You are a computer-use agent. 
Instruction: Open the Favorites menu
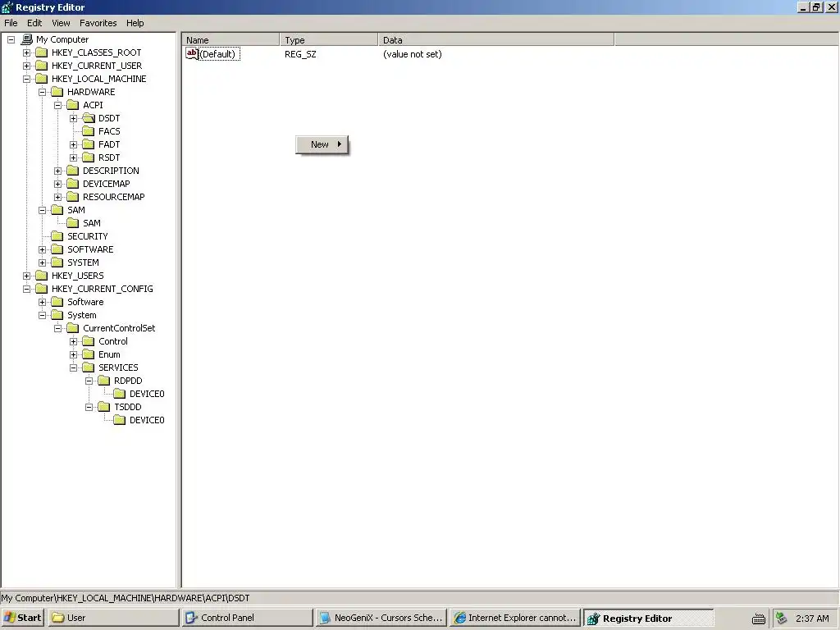click(98, 23)
